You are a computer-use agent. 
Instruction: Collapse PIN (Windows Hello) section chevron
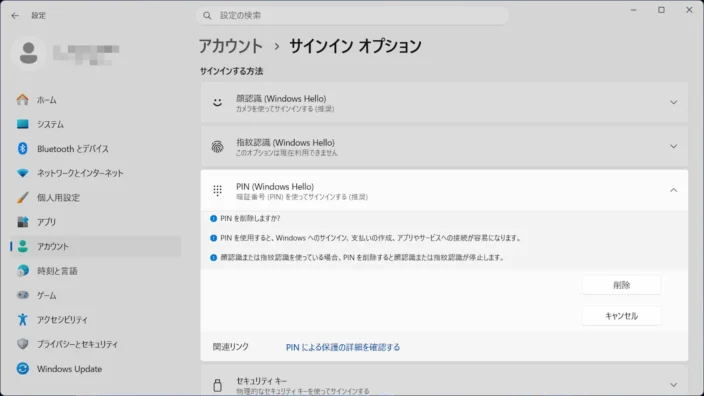coord(673,190)
